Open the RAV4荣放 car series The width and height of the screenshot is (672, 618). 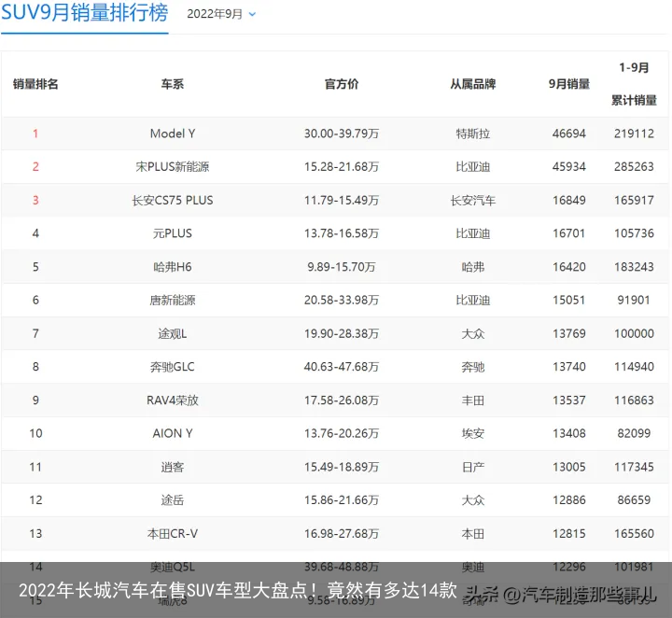[x=173, y=400]
